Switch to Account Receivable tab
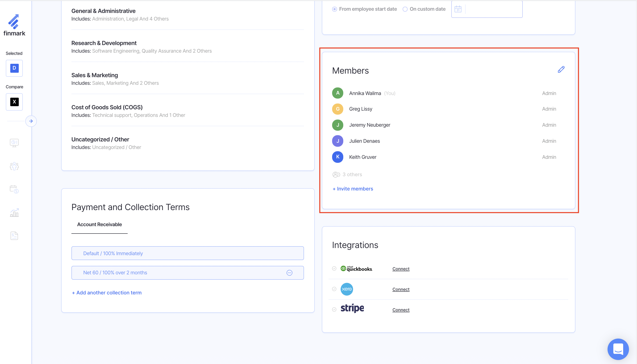Viewport: 637px width, 364px height. [x=100, y=225]
